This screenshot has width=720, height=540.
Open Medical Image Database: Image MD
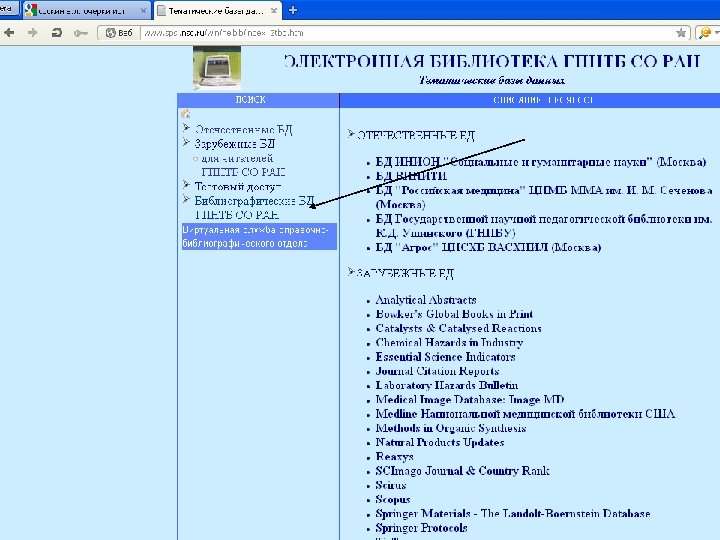coord(470,399)
